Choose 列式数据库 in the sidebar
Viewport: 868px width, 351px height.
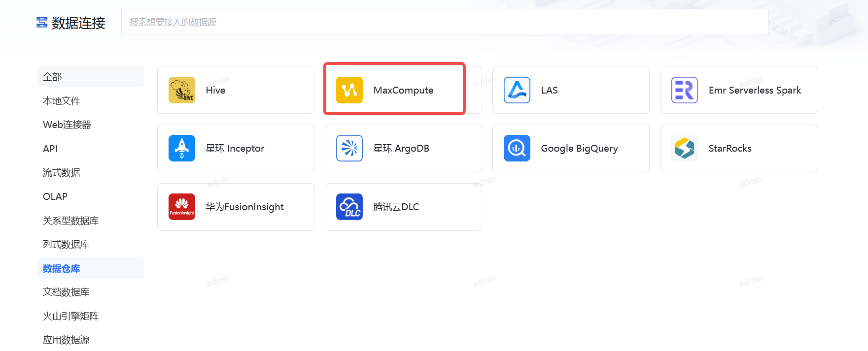(x=91, y=244)
